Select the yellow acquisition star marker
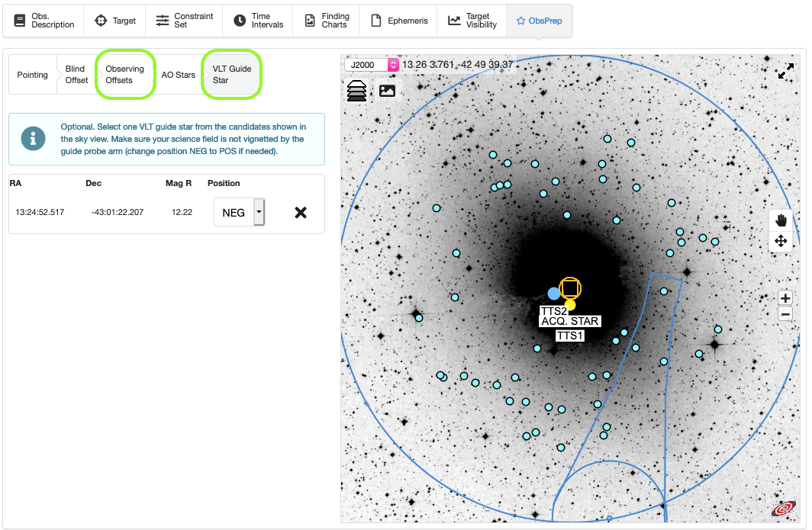 coord(570,304)
